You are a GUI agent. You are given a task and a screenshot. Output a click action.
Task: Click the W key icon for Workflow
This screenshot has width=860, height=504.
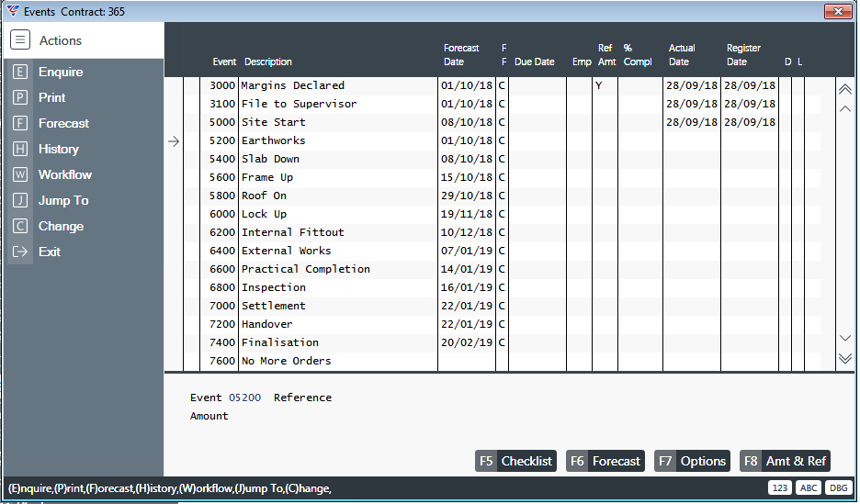pos(19,174)
